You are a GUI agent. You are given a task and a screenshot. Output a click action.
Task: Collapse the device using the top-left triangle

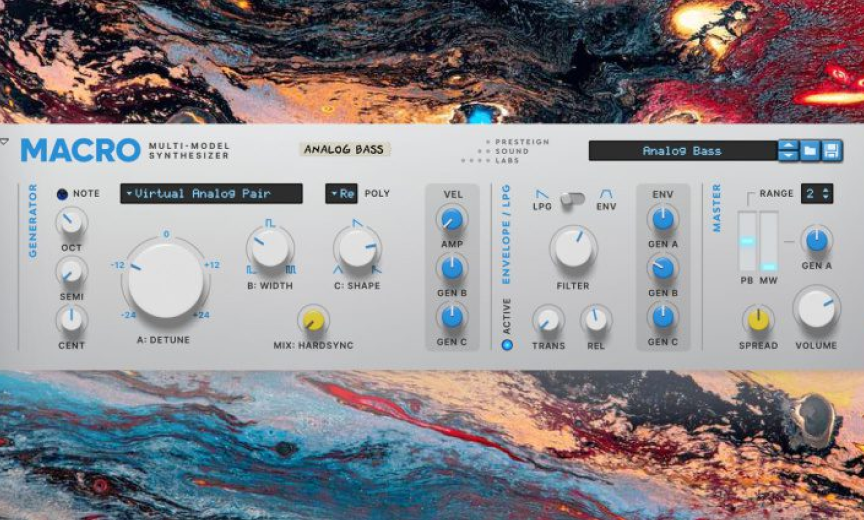point(5,142)
